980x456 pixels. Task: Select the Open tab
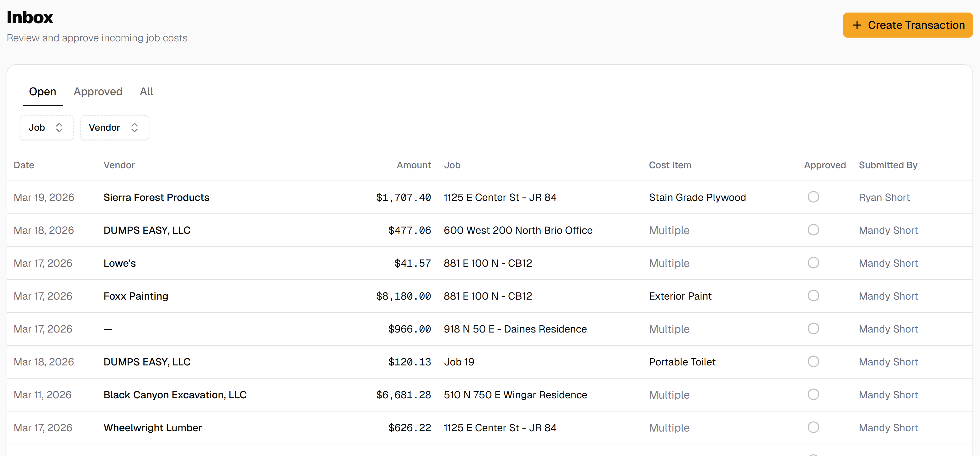tap(43, 91)
